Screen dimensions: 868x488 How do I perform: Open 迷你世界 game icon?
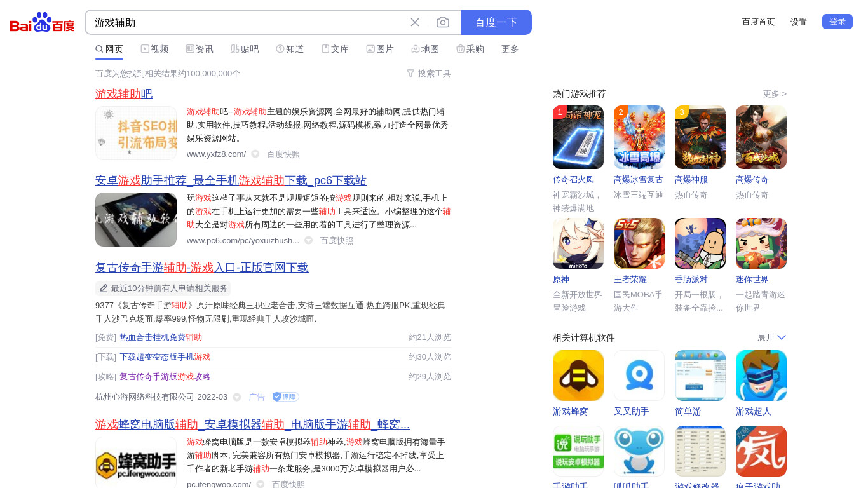[x=761, y=243]
